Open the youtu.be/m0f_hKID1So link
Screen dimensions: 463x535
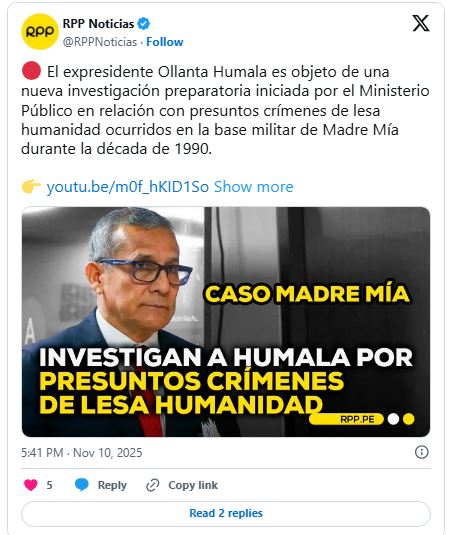pos(128,187)
